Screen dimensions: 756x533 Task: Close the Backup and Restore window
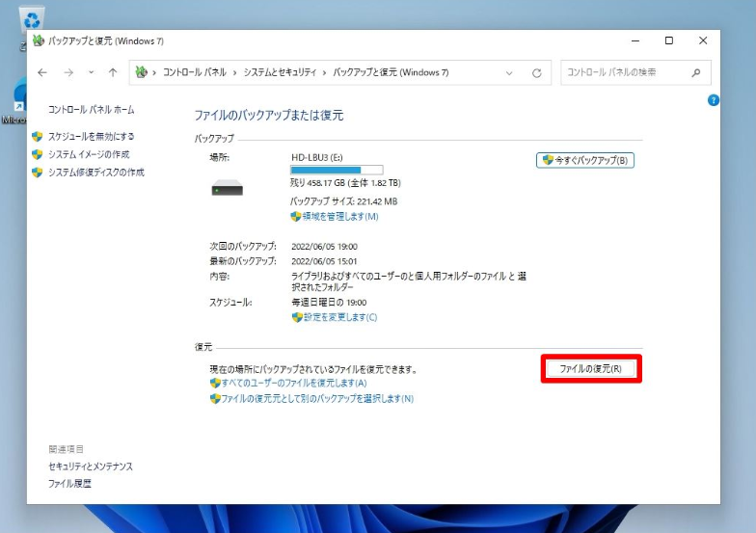click(x=703, y=40)
